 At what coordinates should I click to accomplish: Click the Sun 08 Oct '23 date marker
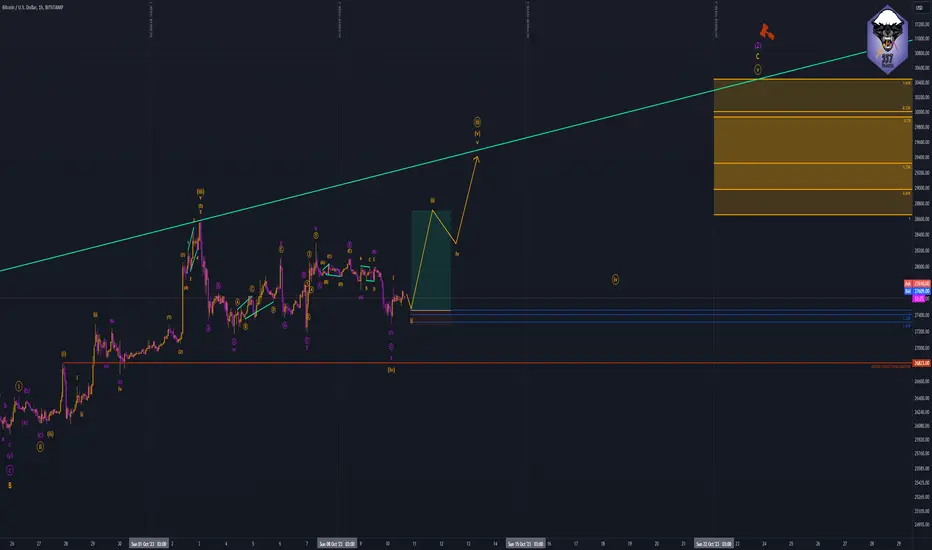(x=336, y=543)
